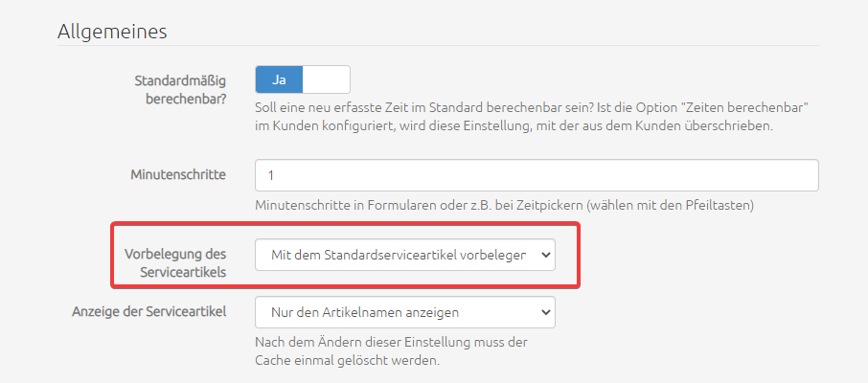
Task: Click the "Standardmäßig berechenbar?" label
Action: point(180,90)
